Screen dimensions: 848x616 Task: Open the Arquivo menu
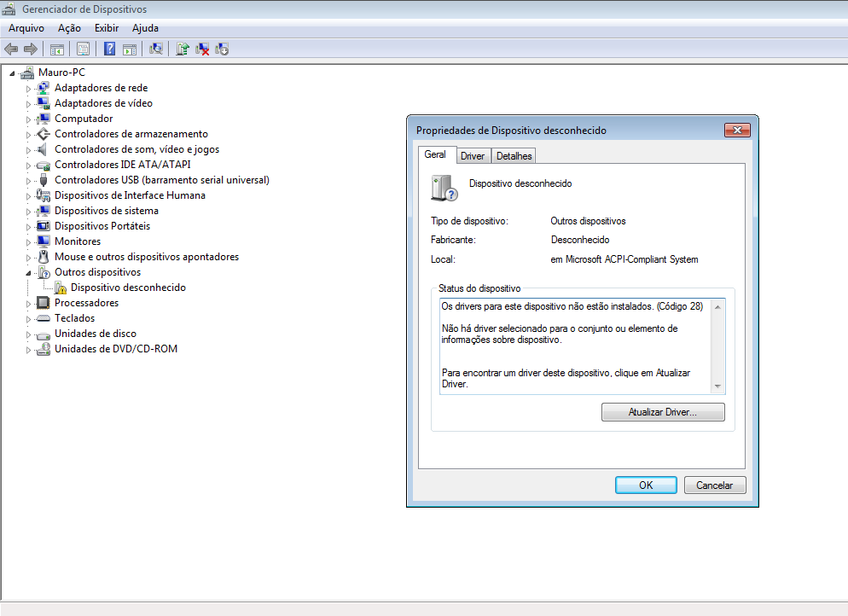(26, 28)
